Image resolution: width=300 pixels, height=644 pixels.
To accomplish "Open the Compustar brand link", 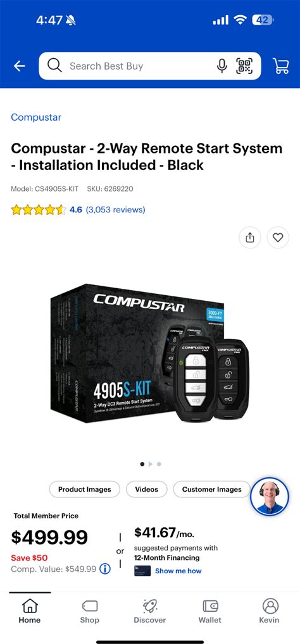I will [36, 117].
